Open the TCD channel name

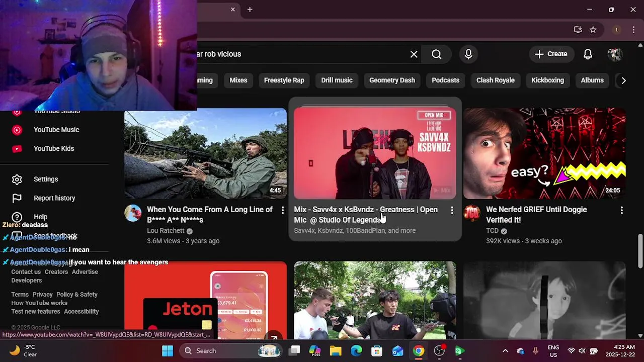(x=492, y=230)
